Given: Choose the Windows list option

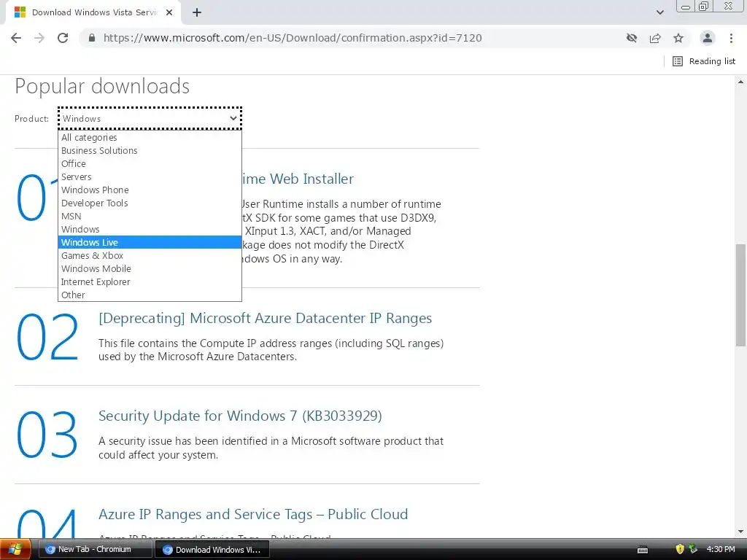Looking at the screenshot, I should coord(150,229).
